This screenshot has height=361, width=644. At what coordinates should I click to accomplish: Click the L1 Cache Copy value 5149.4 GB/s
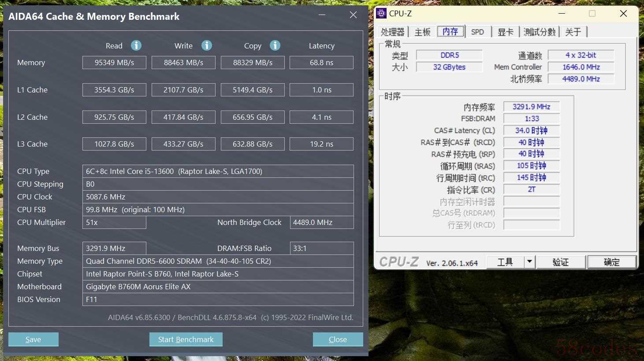[x=253, y=90]
